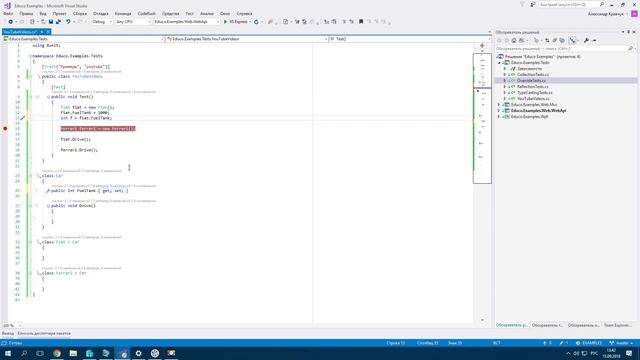Collapse the Educo.Examples.Tests project node

[499, 63]
